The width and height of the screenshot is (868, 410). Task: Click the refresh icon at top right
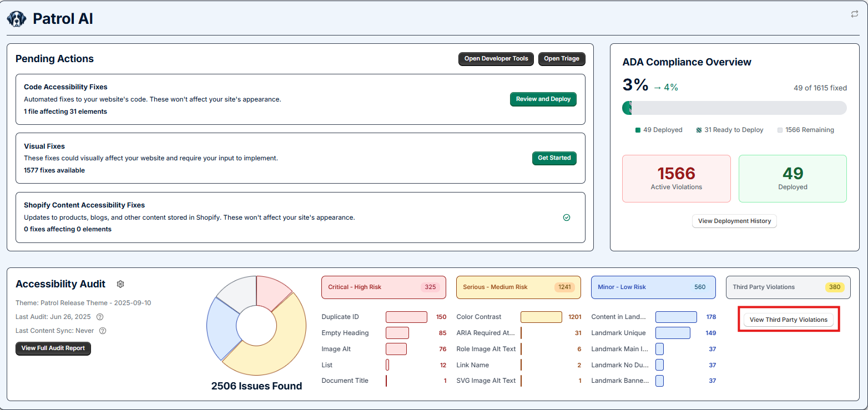click(x=855, y=14)
